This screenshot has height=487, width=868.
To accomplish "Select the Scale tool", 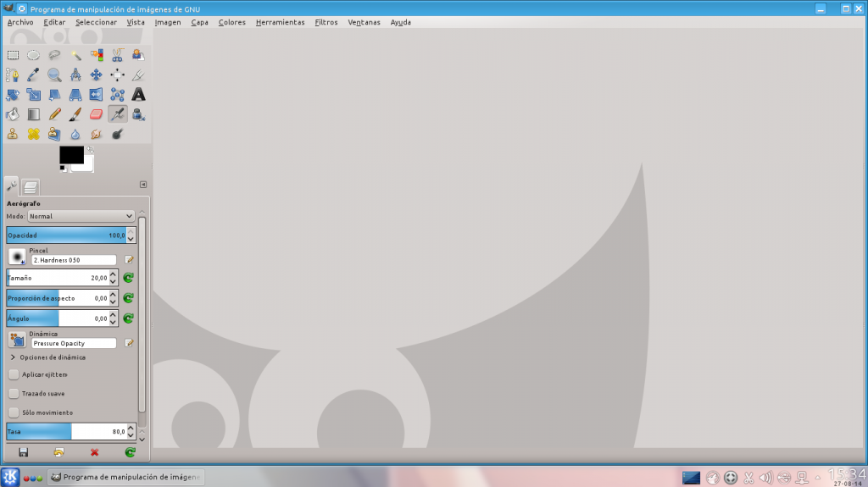I will 34,95.
